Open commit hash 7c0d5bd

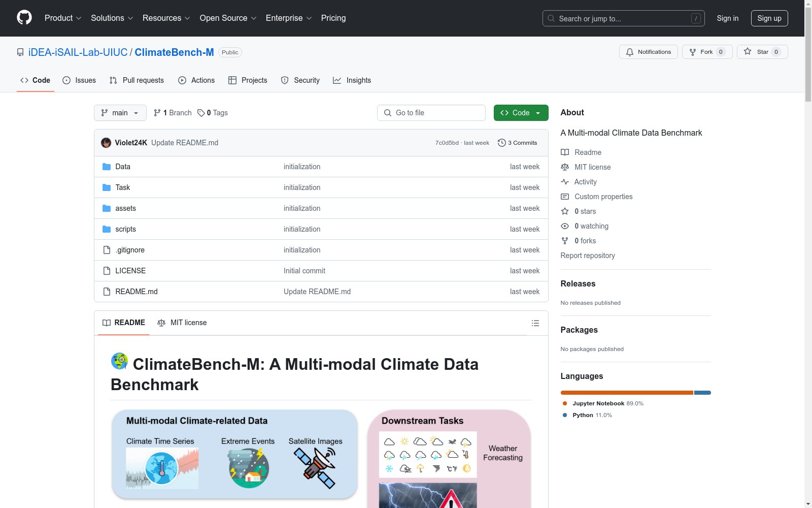447,143
